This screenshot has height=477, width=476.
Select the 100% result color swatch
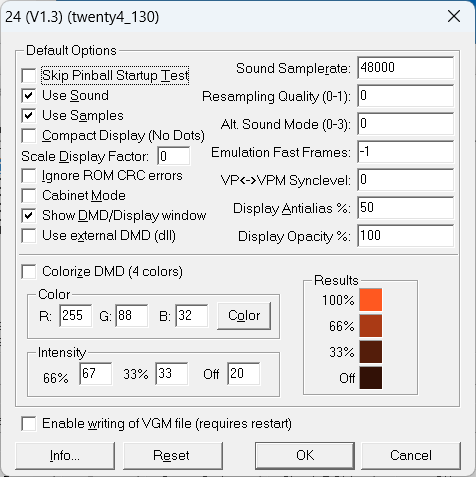(x=371, y=300)
